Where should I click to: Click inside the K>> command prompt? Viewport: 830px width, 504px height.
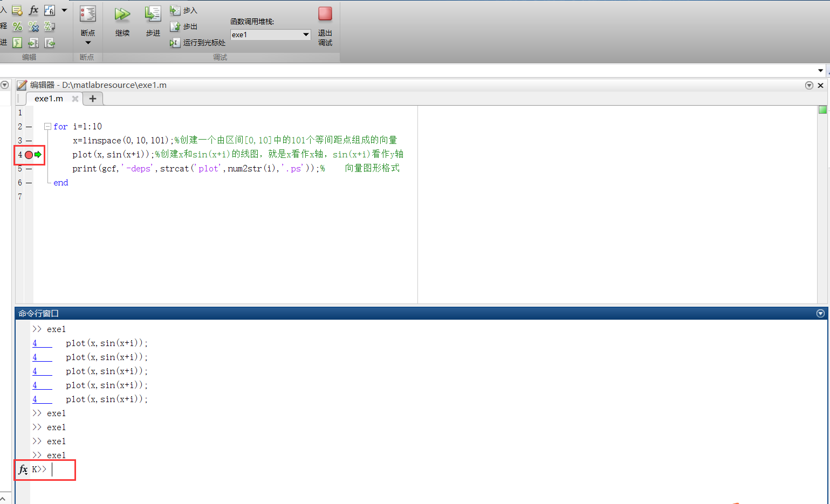click(54, 470)
